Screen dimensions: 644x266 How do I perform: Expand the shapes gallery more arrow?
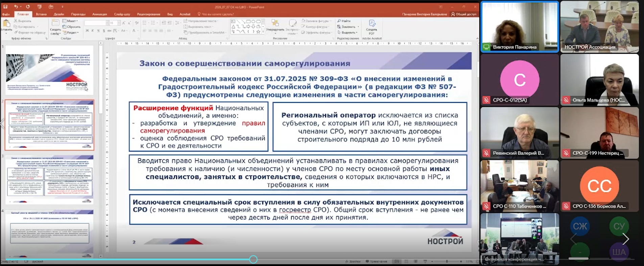pos(264,32)
